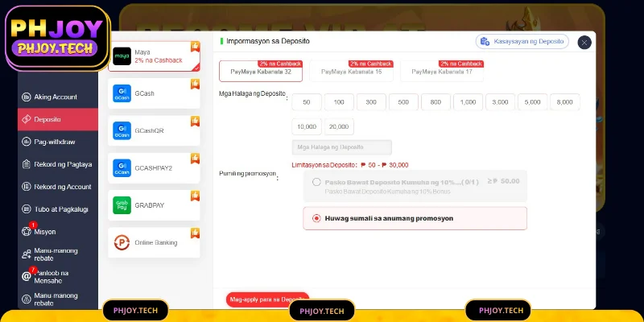Open Rekord ng Account
The height and width of the screenshot is (322, 644).
tap(58, 187)
